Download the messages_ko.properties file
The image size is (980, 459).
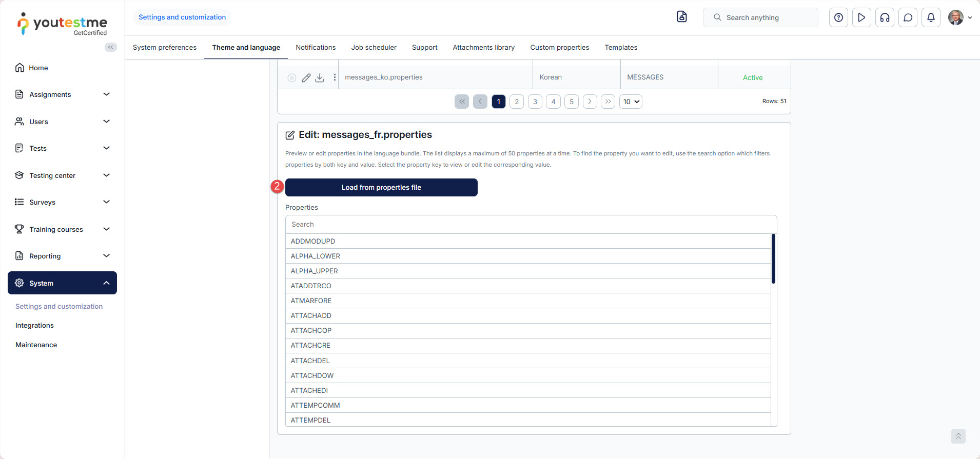coord(320,78)
